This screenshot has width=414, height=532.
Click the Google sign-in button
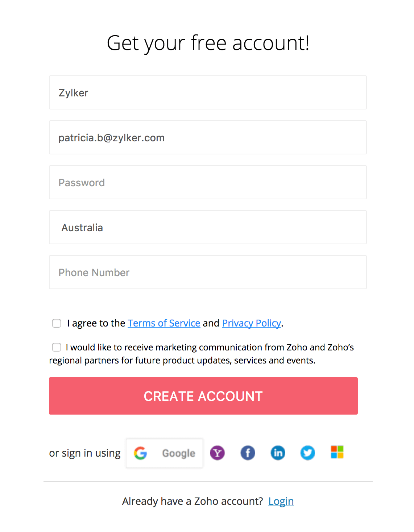pyautogui.click(x=165, y=453)
